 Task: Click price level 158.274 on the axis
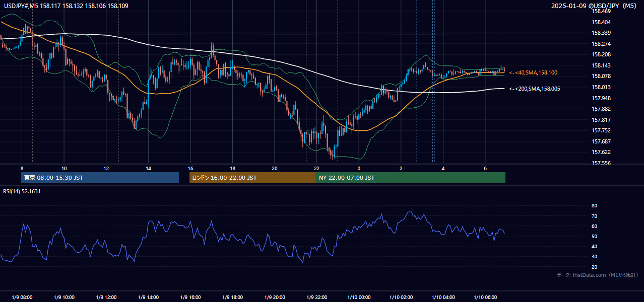pos(601,44)
